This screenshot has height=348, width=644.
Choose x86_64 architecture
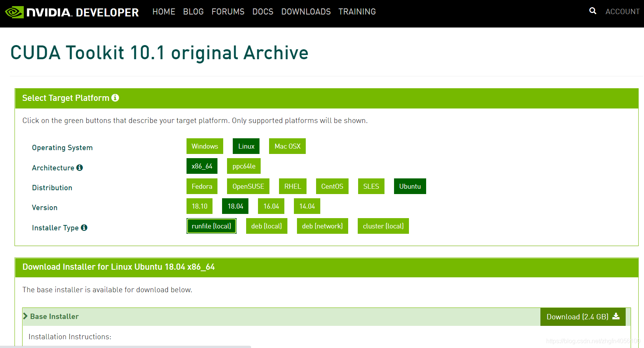(x=202, y=166)
